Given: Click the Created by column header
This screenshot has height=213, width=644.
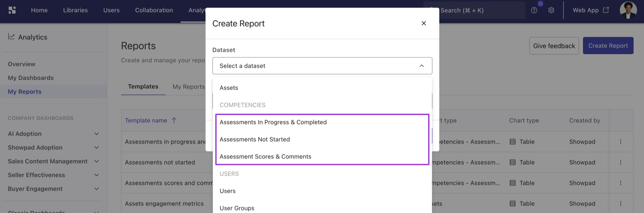Looking at the screenshot, I should click(584, 121).
